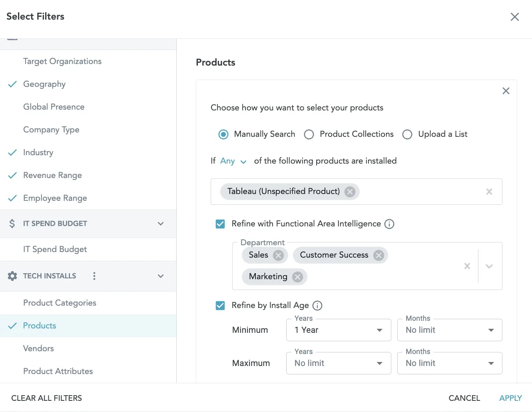The width and height of the screenshot is (532, 412).
Task: Select Products in the sidebar
Action: pyautogui.click(x=88, y=326)
